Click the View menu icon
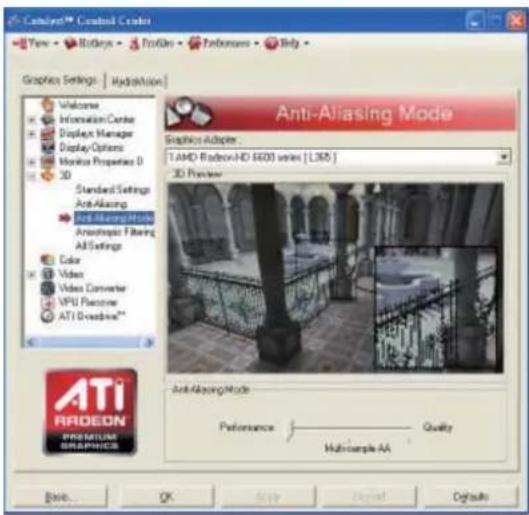This screenshot has width=529, height=515. tap(20, 43)
